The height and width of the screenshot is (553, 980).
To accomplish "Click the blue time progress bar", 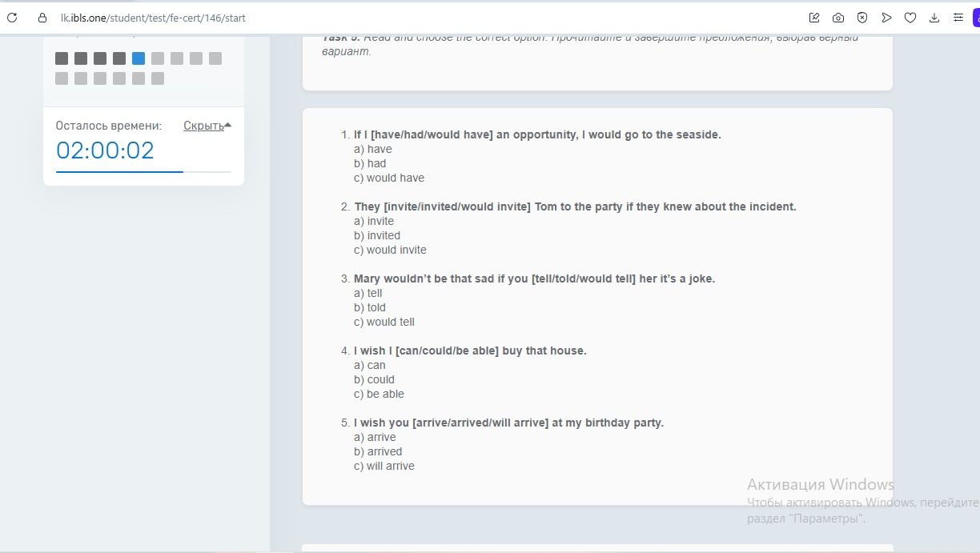I will [120, 171].
